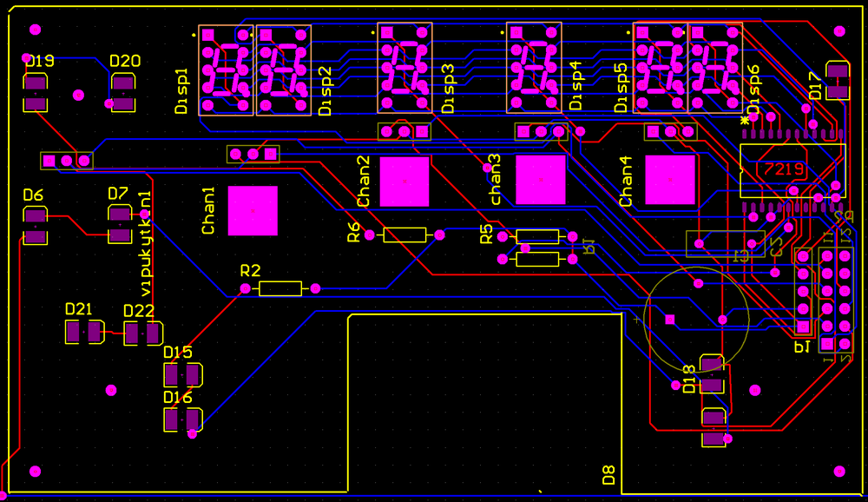Select the Chan4 label text

626,182
